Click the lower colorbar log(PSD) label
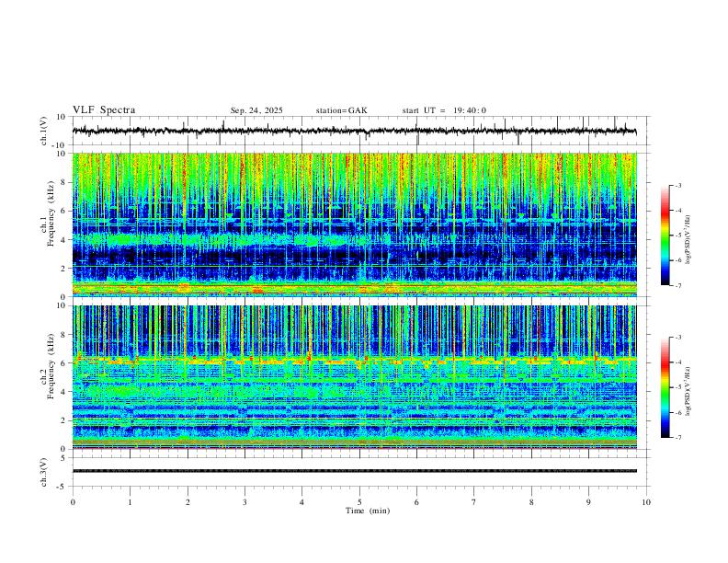The height and width of the screenshot is (563, 728). 688,390
